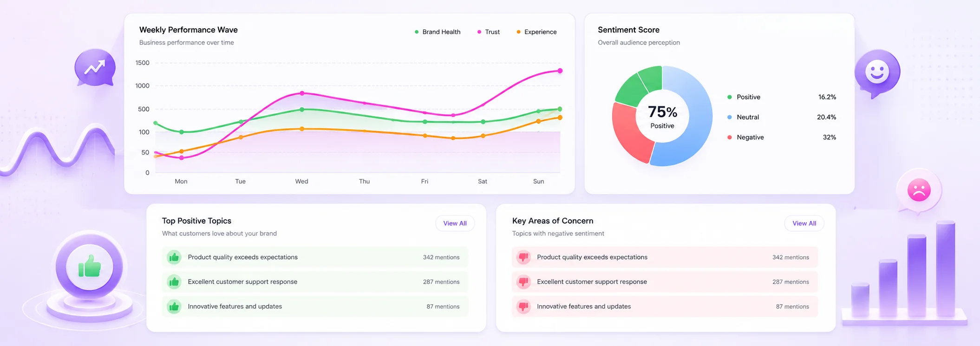The height and width of the screenshot is (346, 980).
Task: Click the 1500 y-axis value
Action: (142, 63)
